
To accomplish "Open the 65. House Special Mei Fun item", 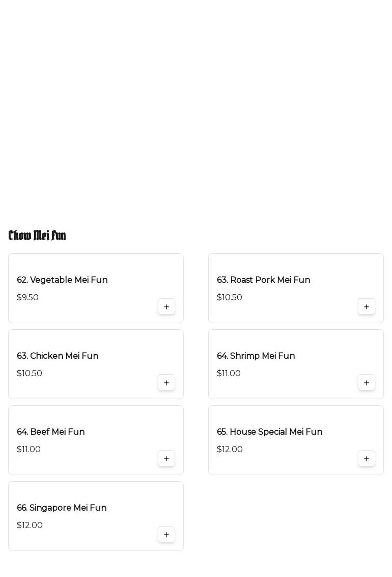I will [x=269, y=432].
